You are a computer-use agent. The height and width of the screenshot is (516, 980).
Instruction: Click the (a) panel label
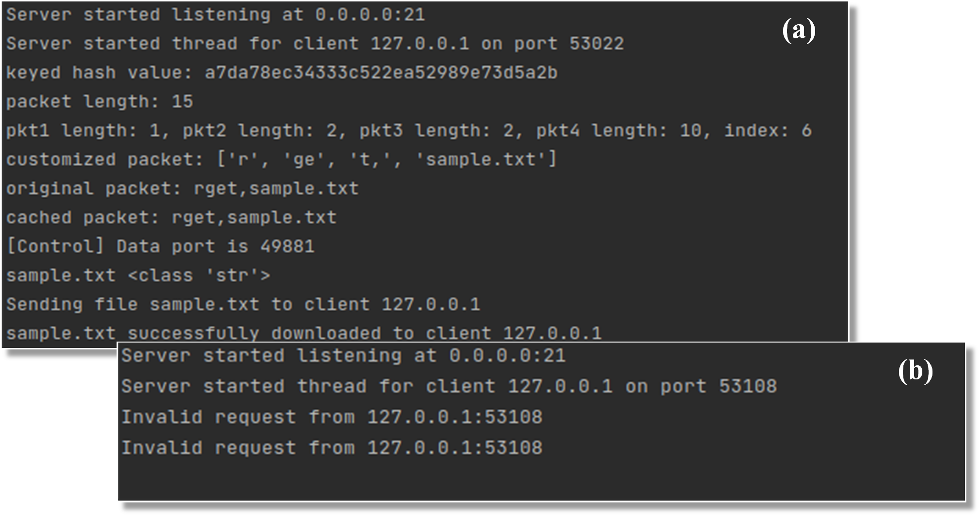[x=799, y=31]
